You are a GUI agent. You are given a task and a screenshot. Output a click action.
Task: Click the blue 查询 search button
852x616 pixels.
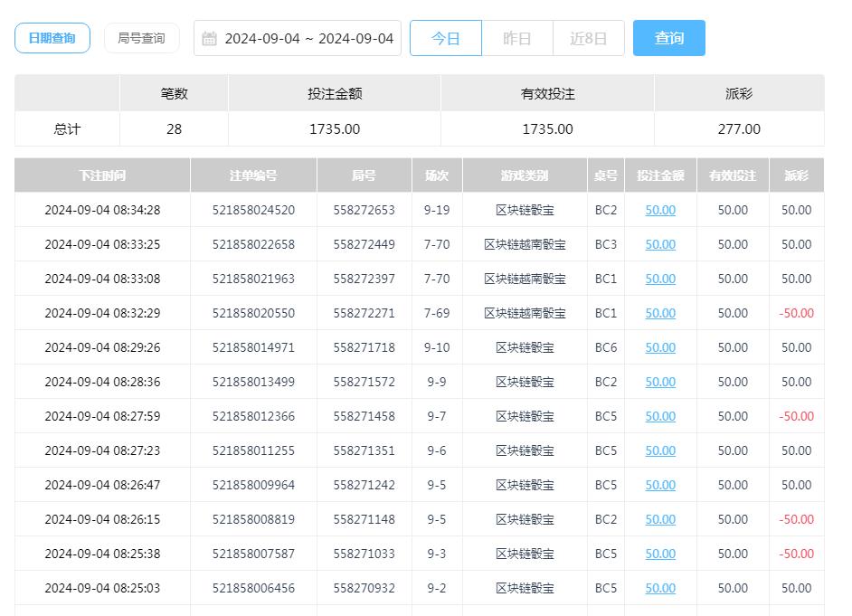click(x=668, y=38)
